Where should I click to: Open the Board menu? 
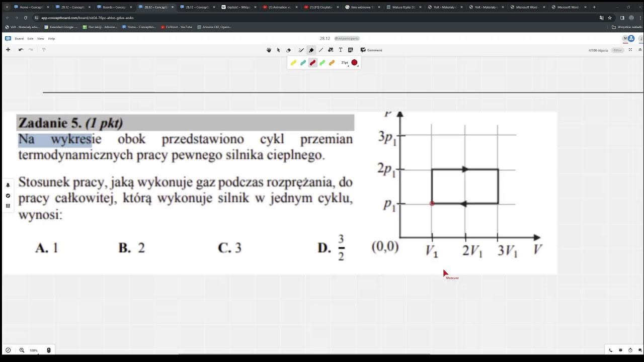click(x=19, y=39)
